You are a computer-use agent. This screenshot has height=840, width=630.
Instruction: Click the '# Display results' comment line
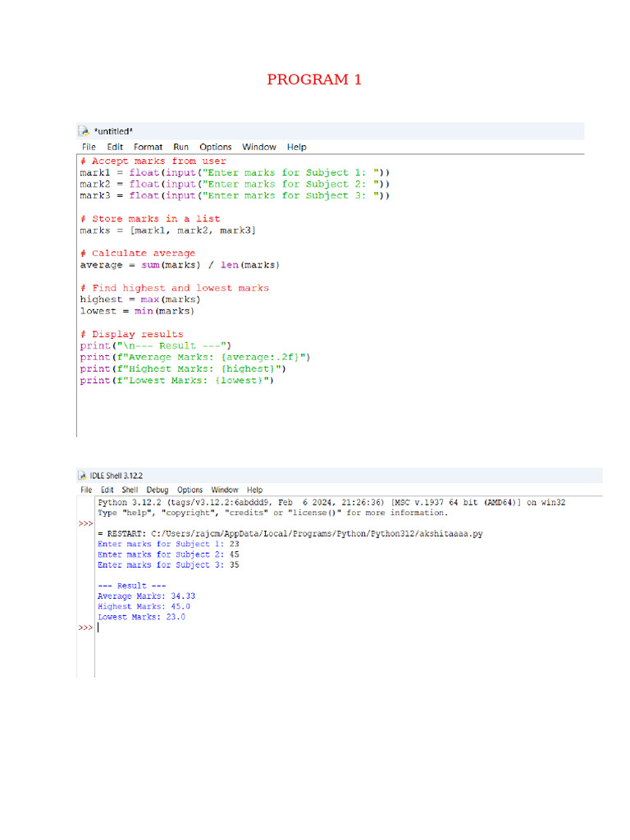[131, 334]
